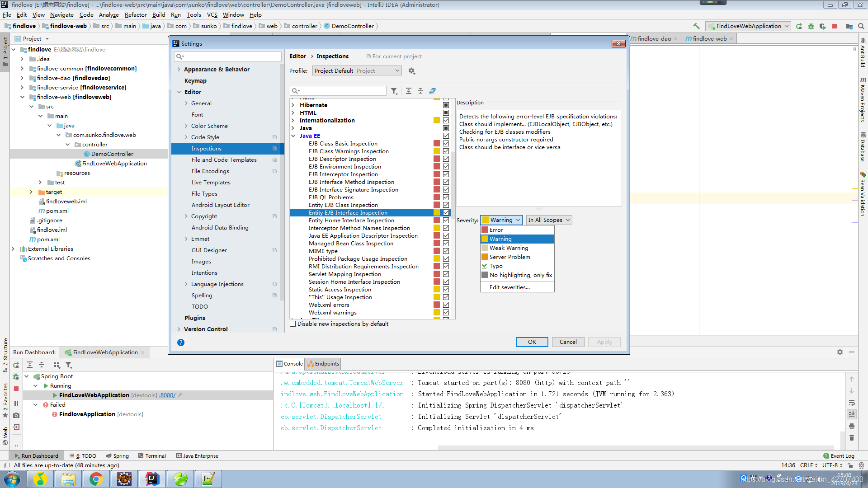Click the Run Dashboard gear settings icon
Viewport: 868px width, 488px height.
(x=840, y=352)
